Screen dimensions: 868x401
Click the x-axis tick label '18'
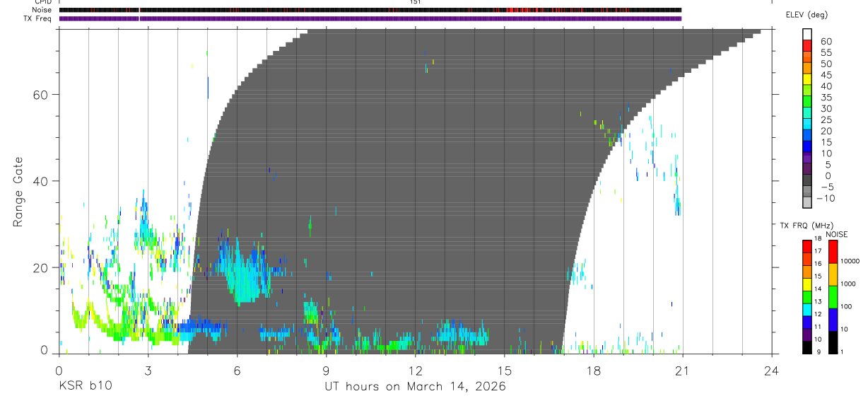click(594, 370)
